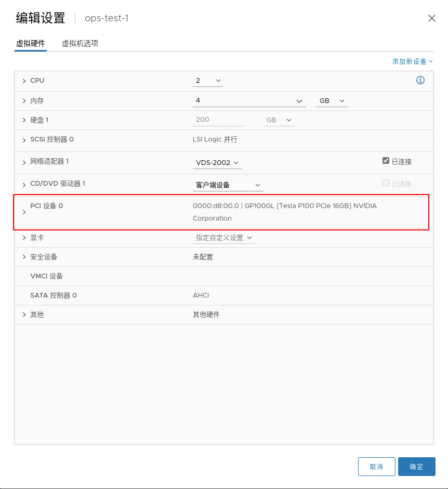Open the 添加新设备 menu
The width and height of the screenshot is (448, 489).
(x=412, y=61)
